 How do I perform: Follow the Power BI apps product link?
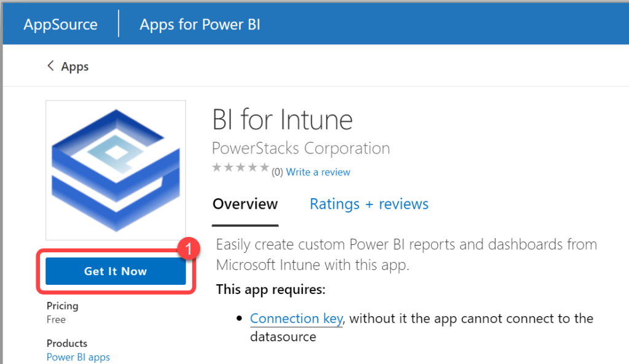pyautogui.click(x=78, y=357)
